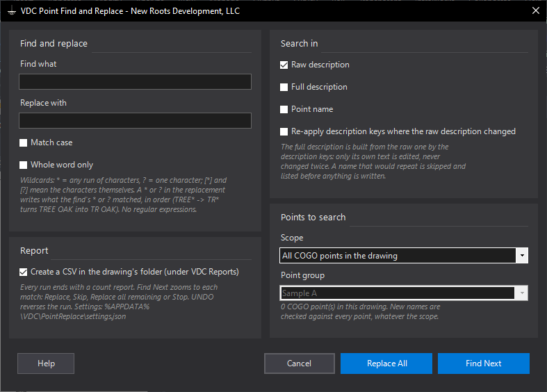Viewport: 547px width, 392px height.
Task: Click the 'Replace with' label
Action: (43, 104)
